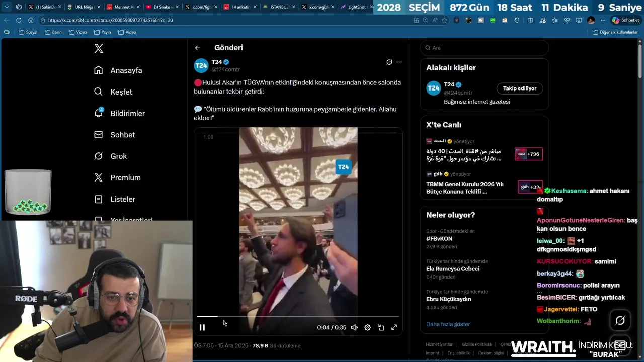The width and height of the screenshot is (644, 362).
Task: Open the read aloud icon
Action: [435, 20]
